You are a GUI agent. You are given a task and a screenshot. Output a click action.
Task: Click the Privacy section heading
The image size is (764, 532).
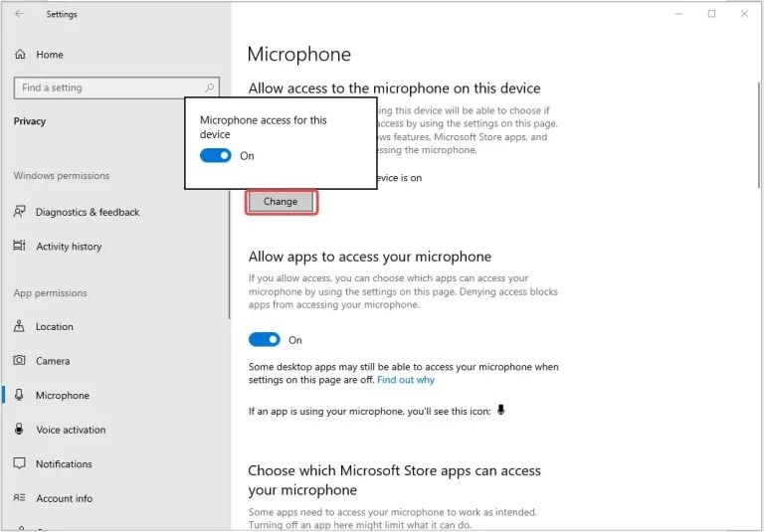coord(30,121)
